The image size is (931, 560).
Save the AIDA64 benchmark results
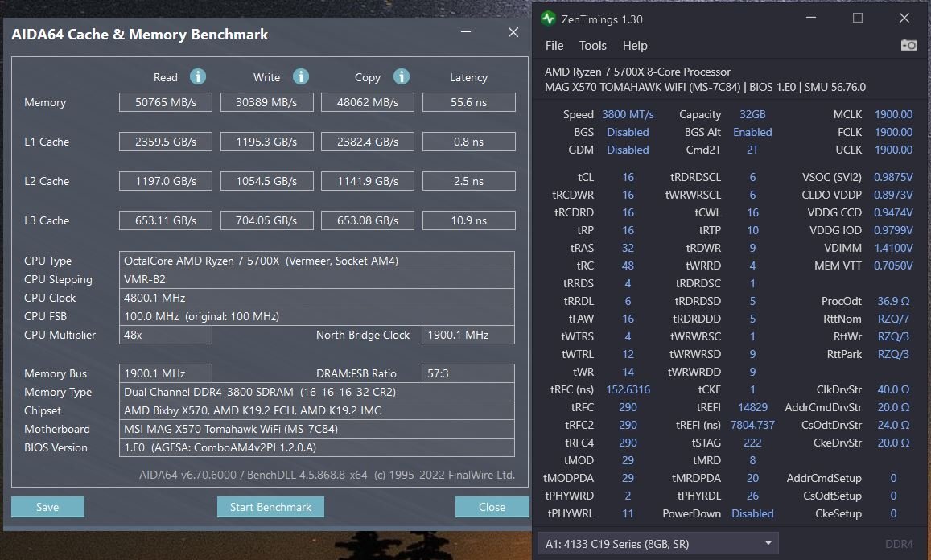click(47, 507)
